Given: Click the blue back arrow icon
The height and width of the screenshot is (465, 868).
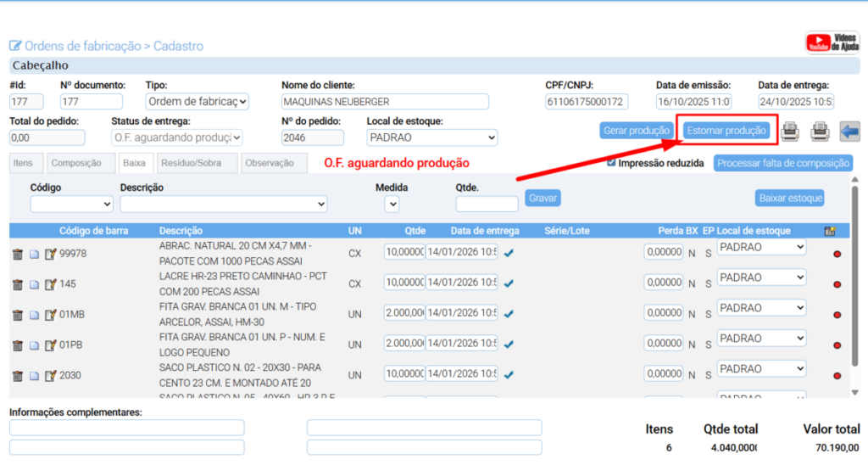Looking at the screenshot, I should (x=849, y=132).
